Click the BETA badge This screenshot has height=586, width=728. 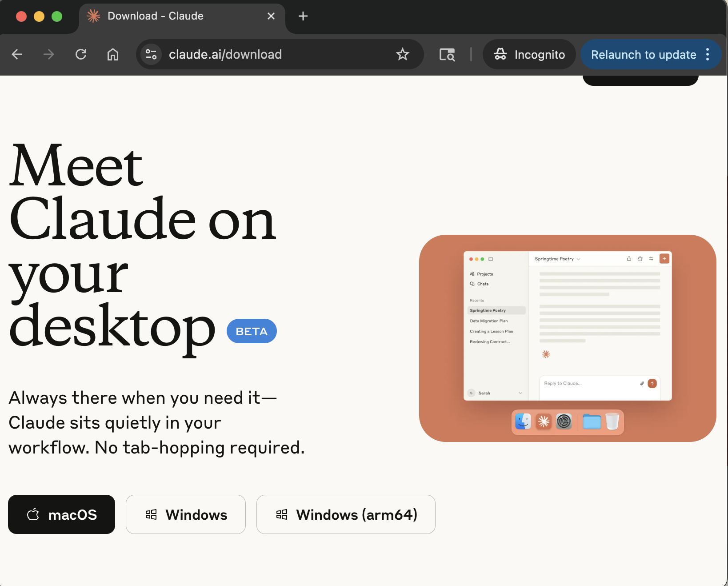pyautogui.click(x=252, y=331)
